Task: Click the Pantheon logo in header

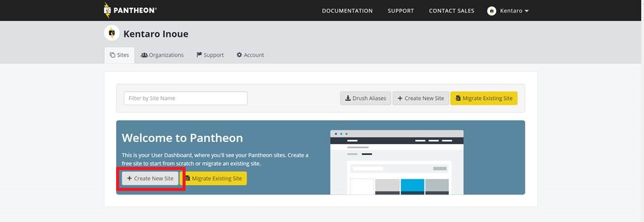Action: (130, 10)
